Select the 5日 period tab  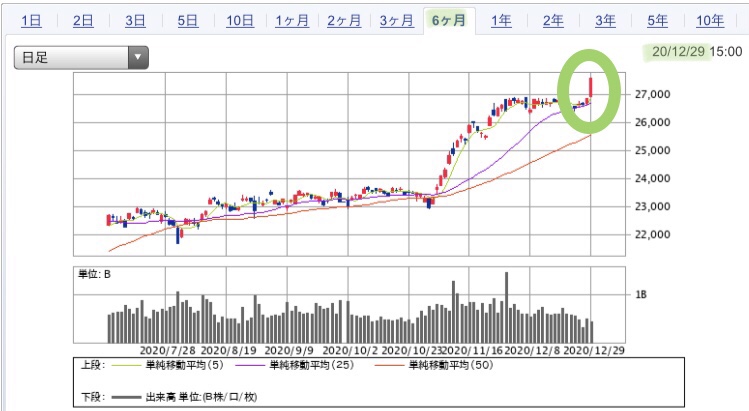[188, 21]
